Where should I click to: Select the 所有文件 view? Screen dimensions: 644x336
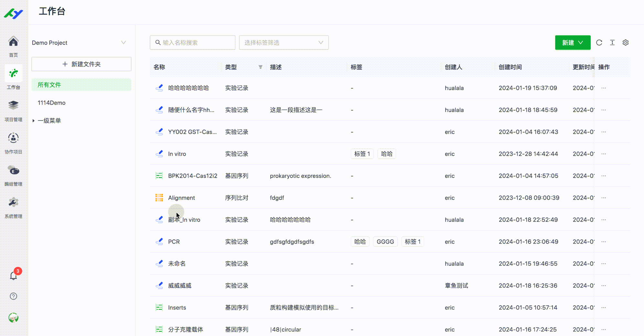click(49, 85)
